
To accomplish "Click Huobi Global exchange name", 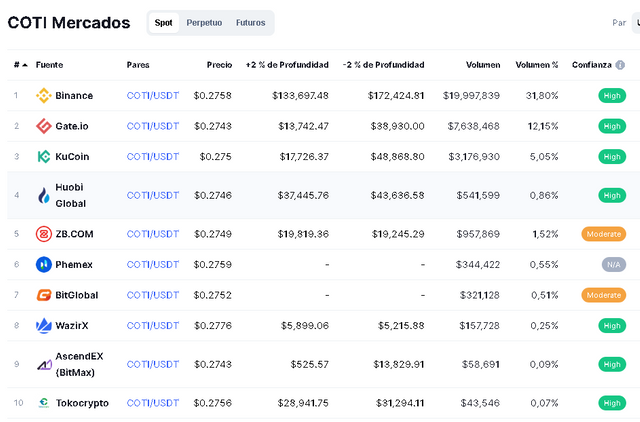I will click(x=70, y=195).
